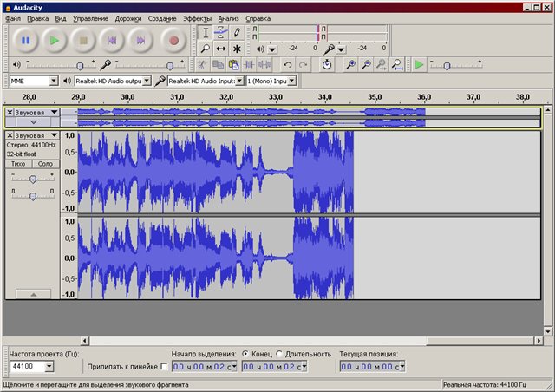Click the "Тихо" mute button on the track
The height and width of the screenshot is (392, 555).
pyautogui.click(x=18, y=164)
